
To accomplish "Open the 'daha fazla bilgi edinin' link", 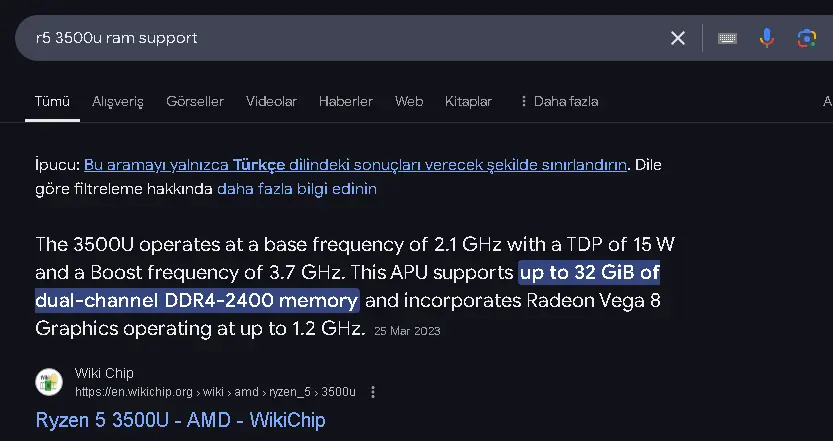I will coord(297,189).
